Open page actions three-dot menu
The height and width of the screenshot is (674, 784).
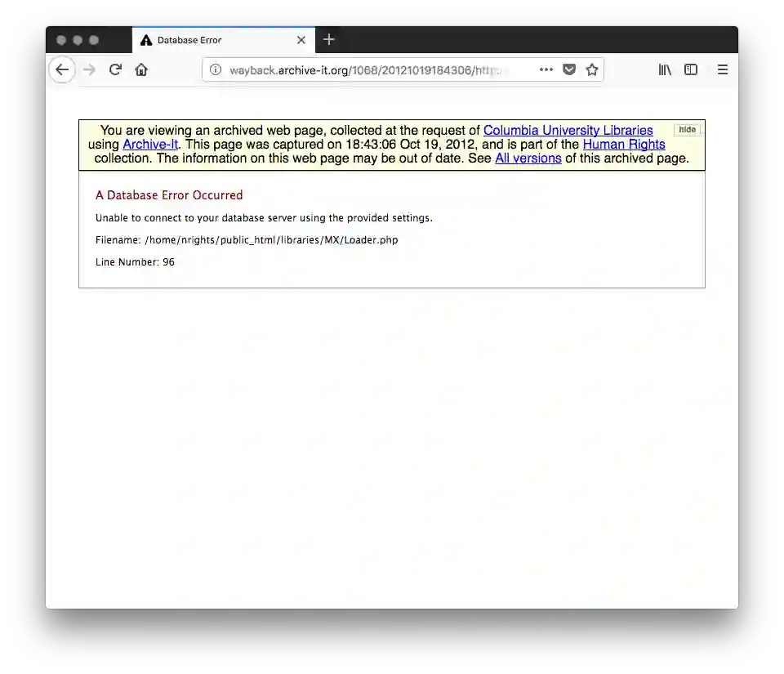(546, 69)
